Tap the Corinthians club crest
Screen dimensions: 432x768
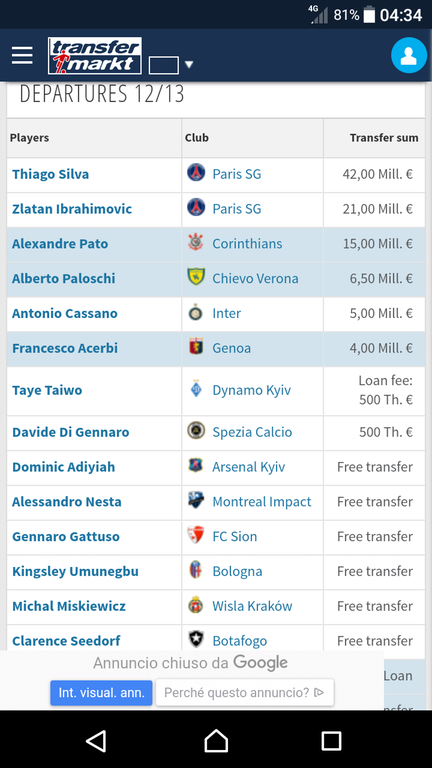[x=196, y=242]
